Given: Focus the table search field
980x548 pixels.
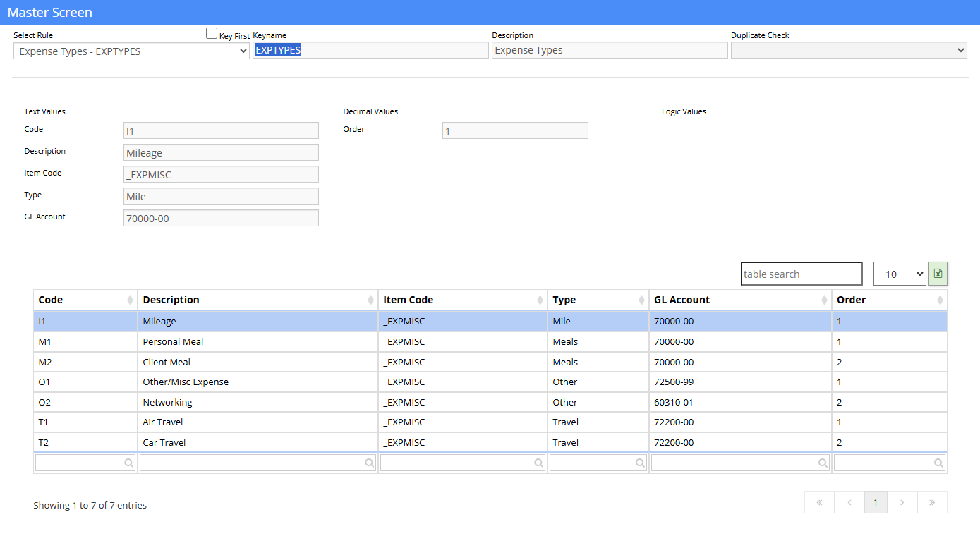Looking at the screenshot, I should (801, 274).
